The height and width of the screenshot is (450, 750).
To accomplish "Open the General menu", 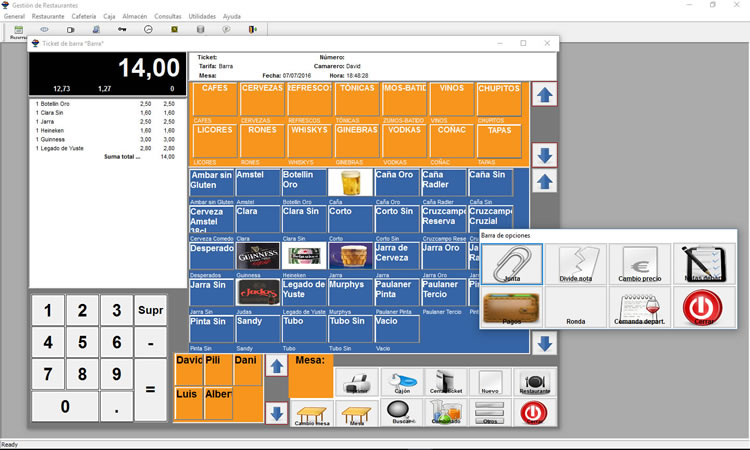I will click(x=14, y=16).
